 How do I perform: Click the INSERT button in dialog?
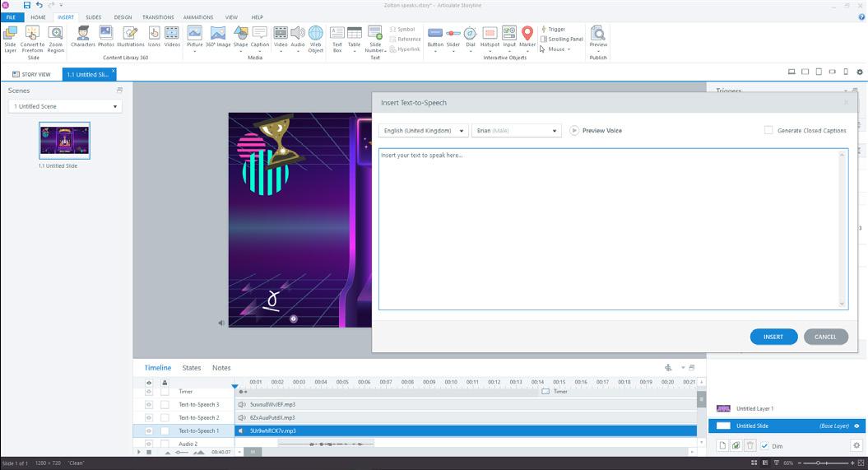[773, 337]
